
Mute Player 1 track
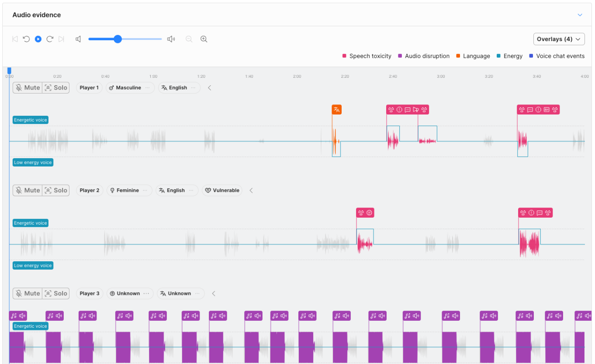point(28,87)
